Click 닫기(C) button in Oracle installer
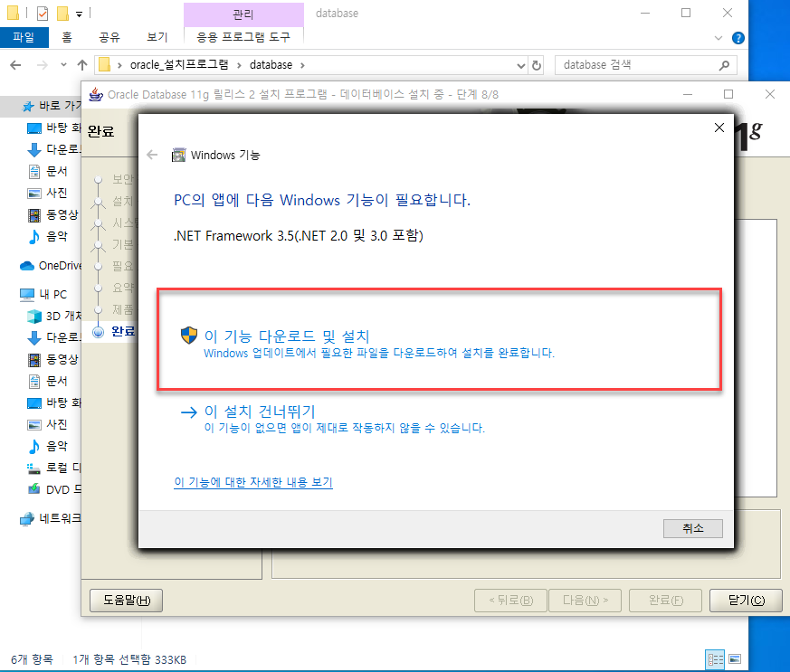This screenshot has width=790, height=672. [746, 600]
